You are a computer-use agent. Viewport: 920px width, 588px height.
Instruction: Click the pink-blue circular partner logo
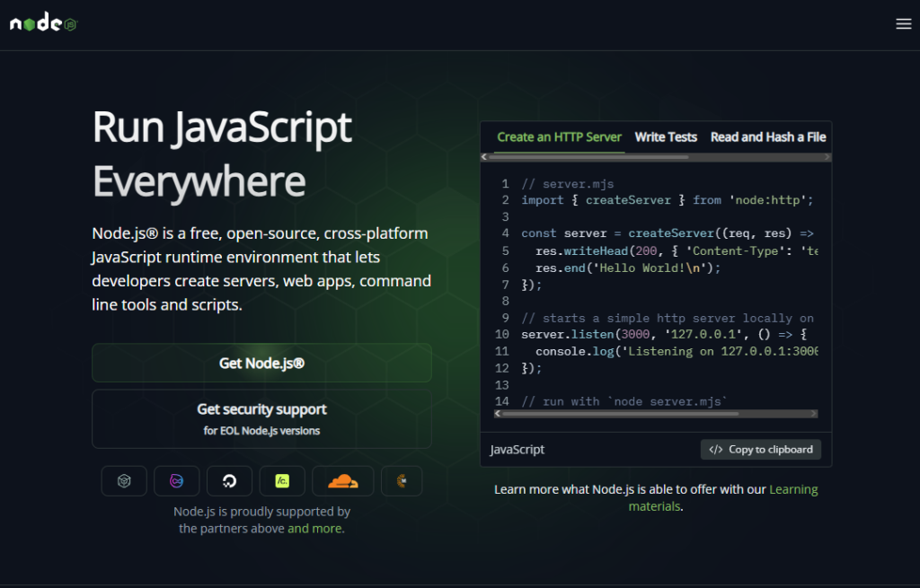177,480
